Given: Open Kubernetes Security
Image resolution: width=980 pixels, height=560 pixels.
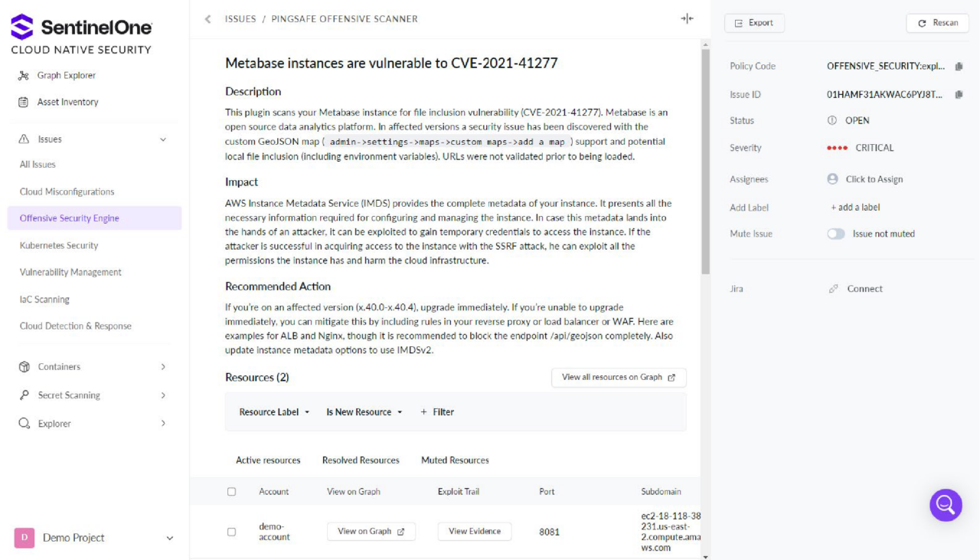Looking at the screenshot, I should 59,246.
